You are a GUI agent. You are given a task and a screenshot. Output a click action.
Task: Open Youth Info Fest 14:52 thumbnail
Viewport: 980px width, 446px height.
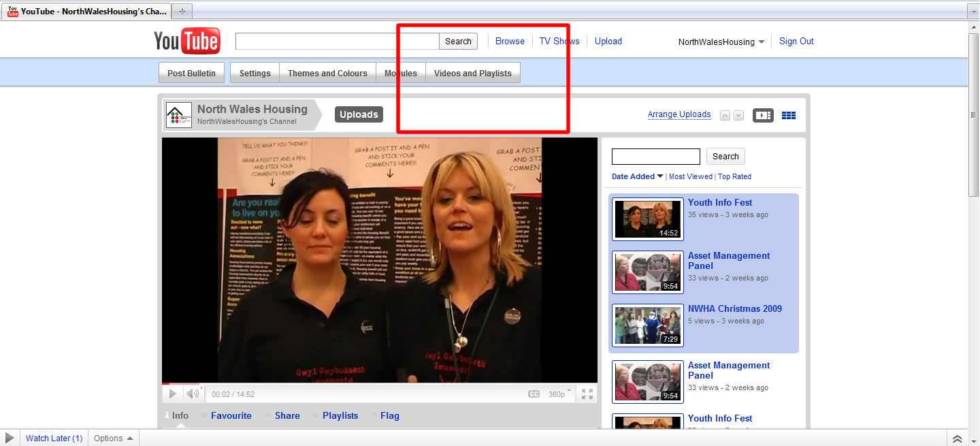click(648, 219)
